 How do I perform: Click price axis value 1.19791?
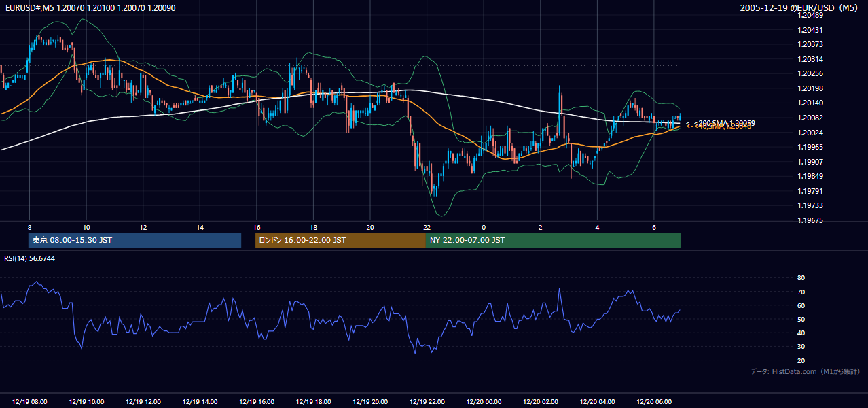tap(810, 191)
